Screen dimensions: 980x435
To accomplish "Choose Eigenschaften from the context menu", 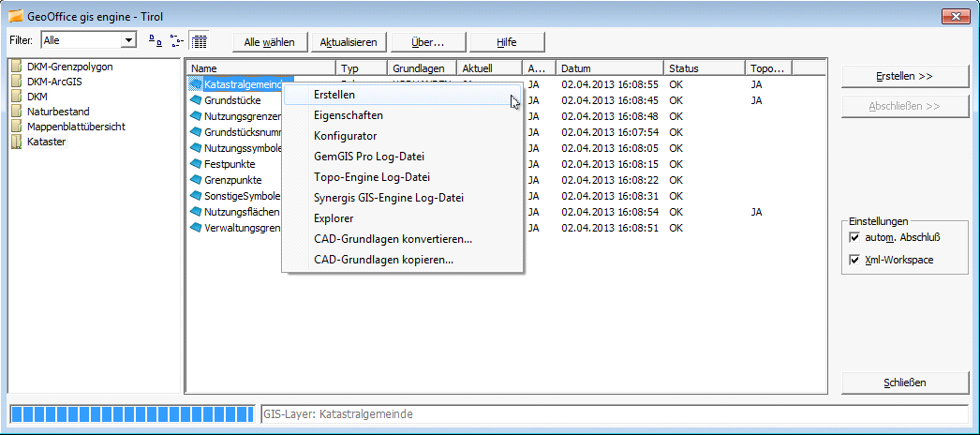I will (348, 115).
